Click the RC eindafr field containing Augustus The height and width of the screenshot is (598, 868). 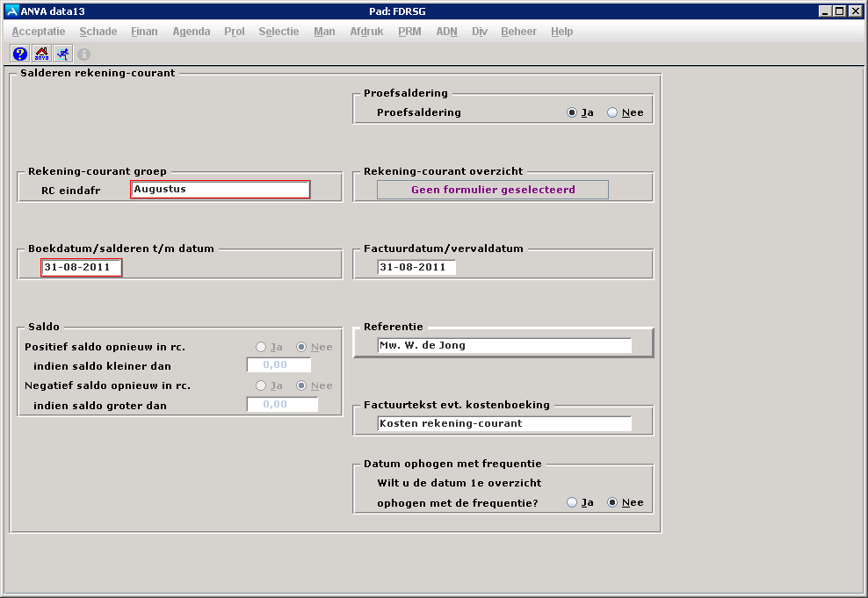(x=220, y=190)
